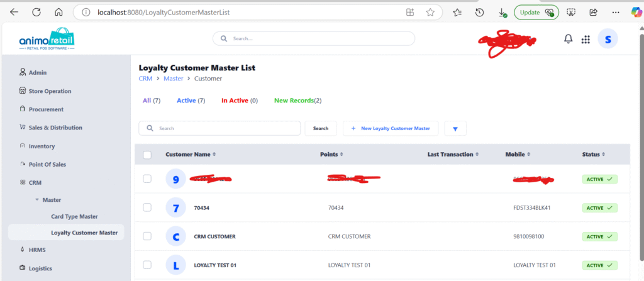
Task: Open the apps grid menu icon
Action: 586,39
